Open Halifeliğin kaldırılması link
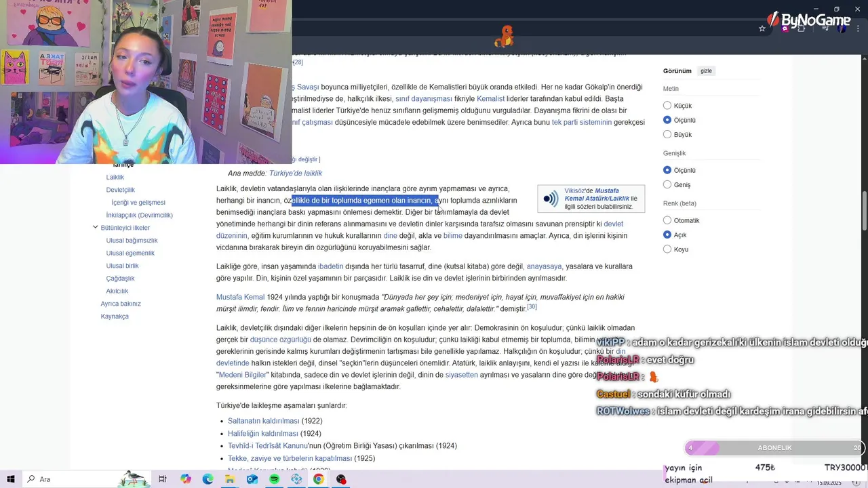Viewport: 868px width, 488px height. click(263, 434)
